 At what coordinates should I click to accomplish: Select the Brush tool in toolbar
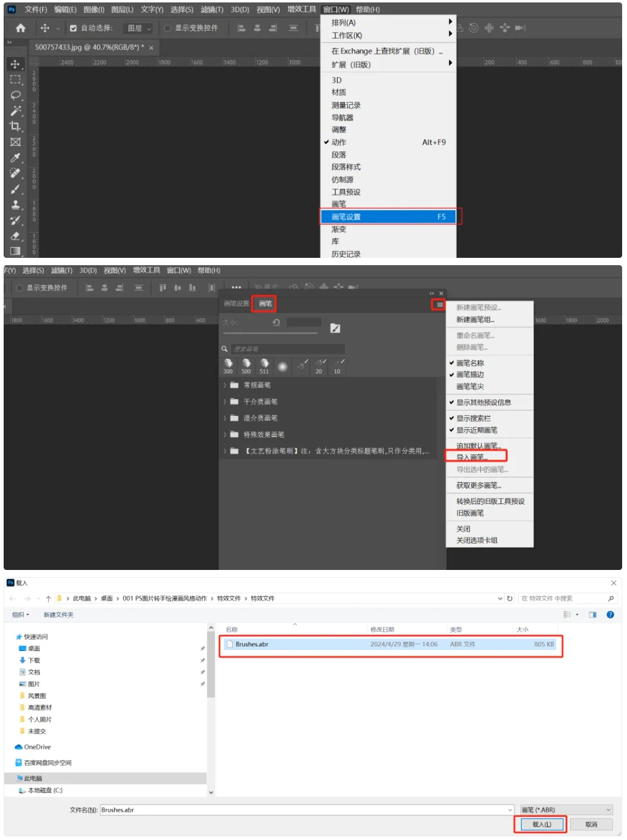[15, 189]
